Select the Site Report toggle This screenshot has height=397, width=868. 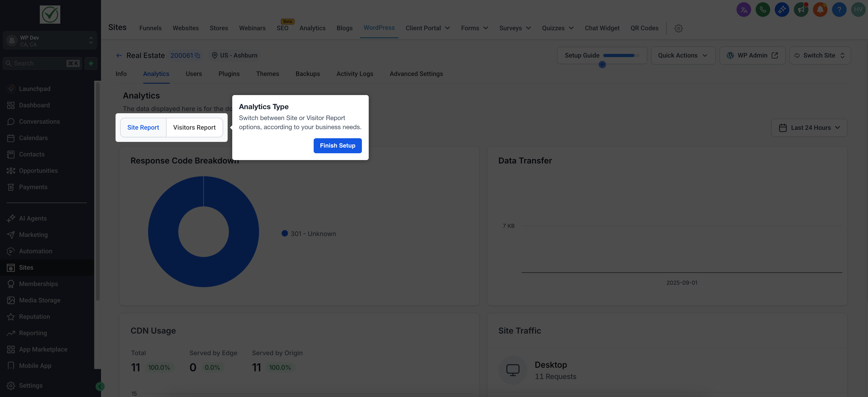143,128
